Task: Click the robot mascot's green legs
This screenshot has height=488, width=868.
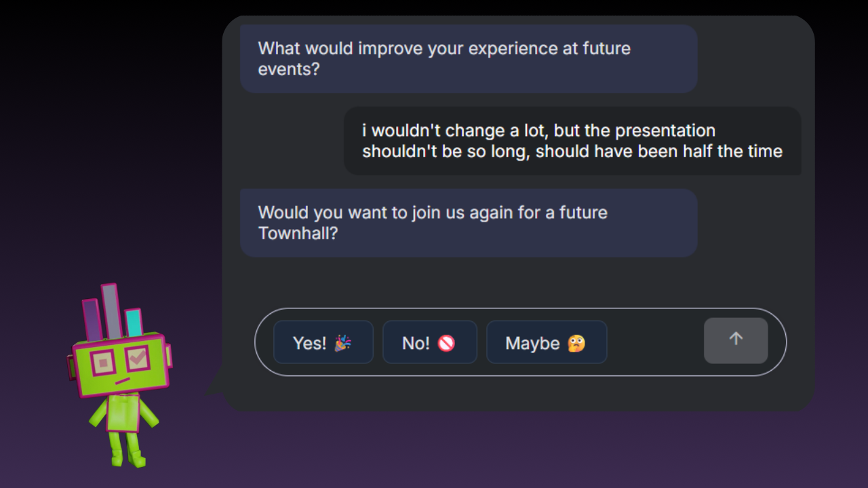Action: point(127,448)
